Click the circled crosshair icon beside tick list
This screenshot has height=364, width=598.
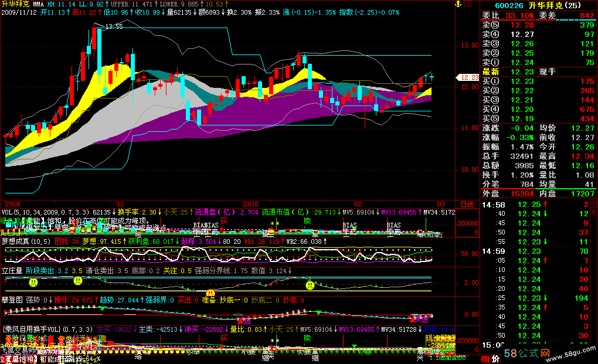(593, 202)
